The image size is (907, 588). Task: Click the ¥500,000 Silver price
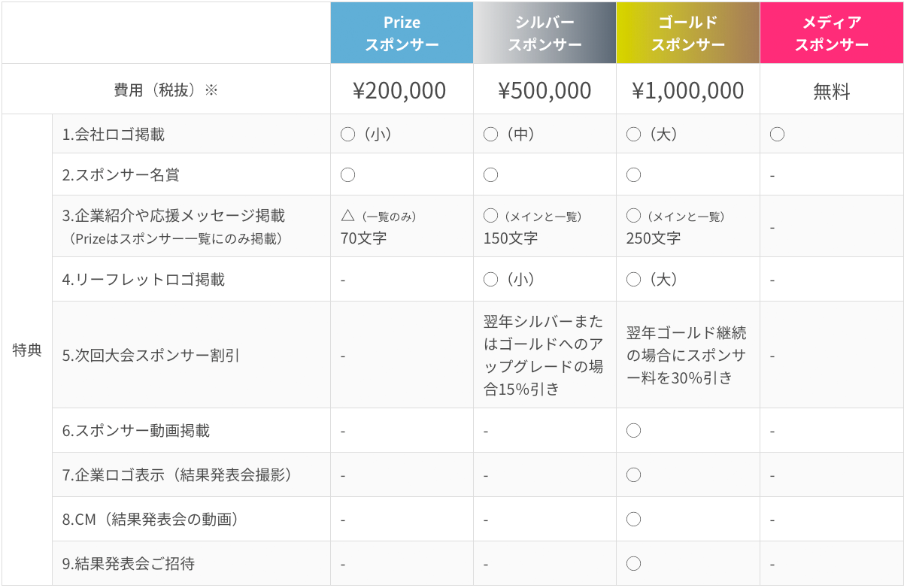(x=545, y=91)
